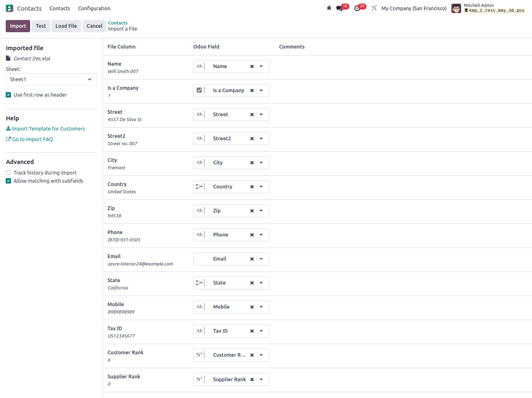This screenshot has height=398, width=532.
Task: Cancel the import
Action: [x=95, y=26]
